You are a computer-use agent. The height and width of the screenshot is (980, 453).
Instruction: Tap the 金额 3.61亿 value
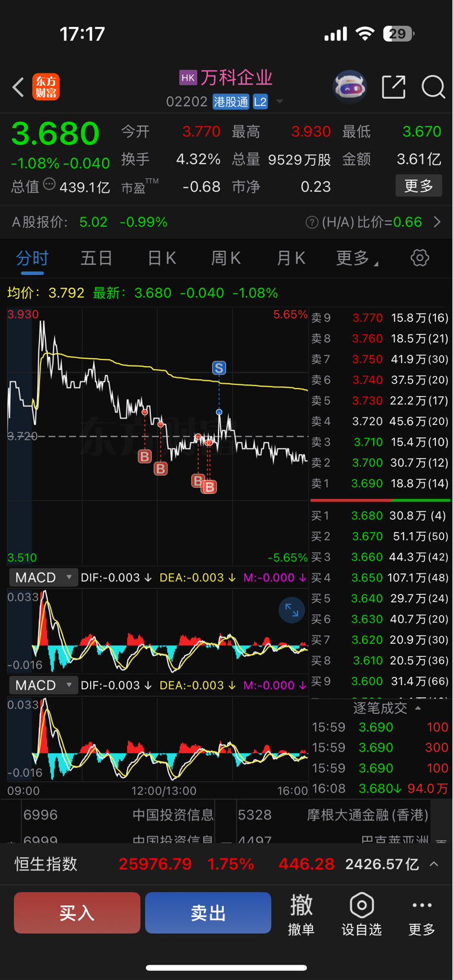coord(419,160)
